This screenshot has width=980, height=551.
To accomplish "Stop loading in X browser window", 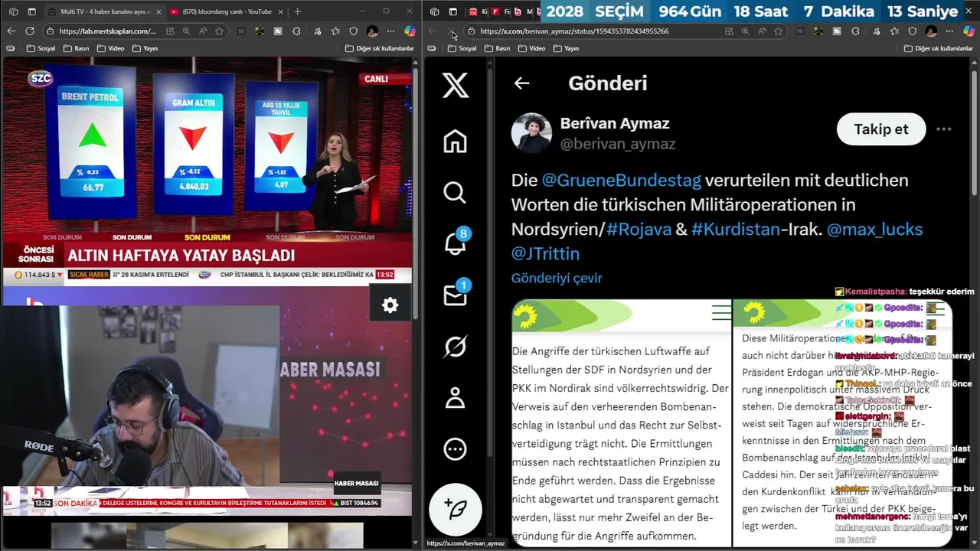I will pyautogui.click(x=452, y=31).
